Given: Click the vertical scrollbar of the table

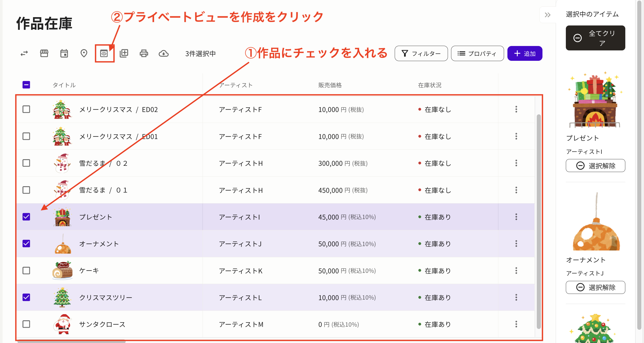Looking at the screenshot, I should coord(539,221).
